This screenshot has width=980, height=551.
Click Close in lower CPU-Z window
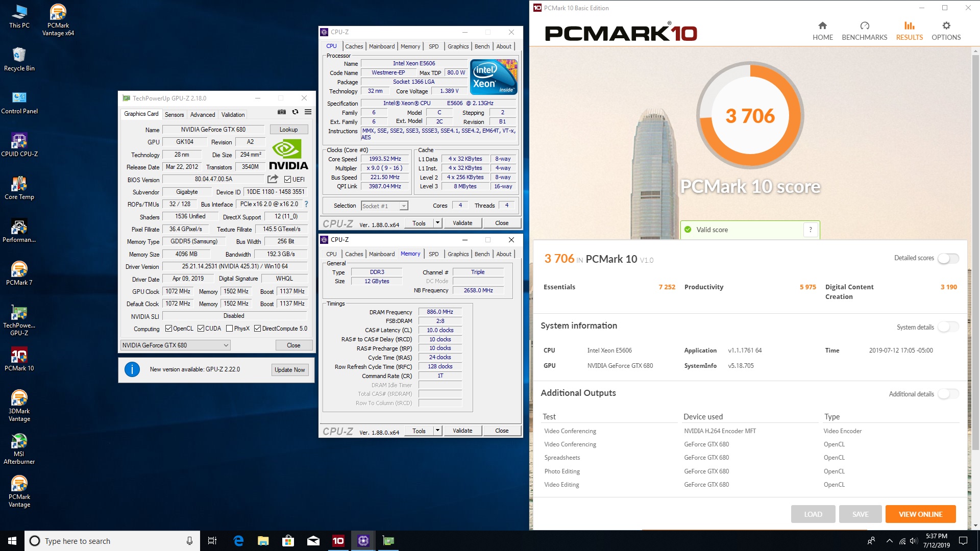point(502,431)
